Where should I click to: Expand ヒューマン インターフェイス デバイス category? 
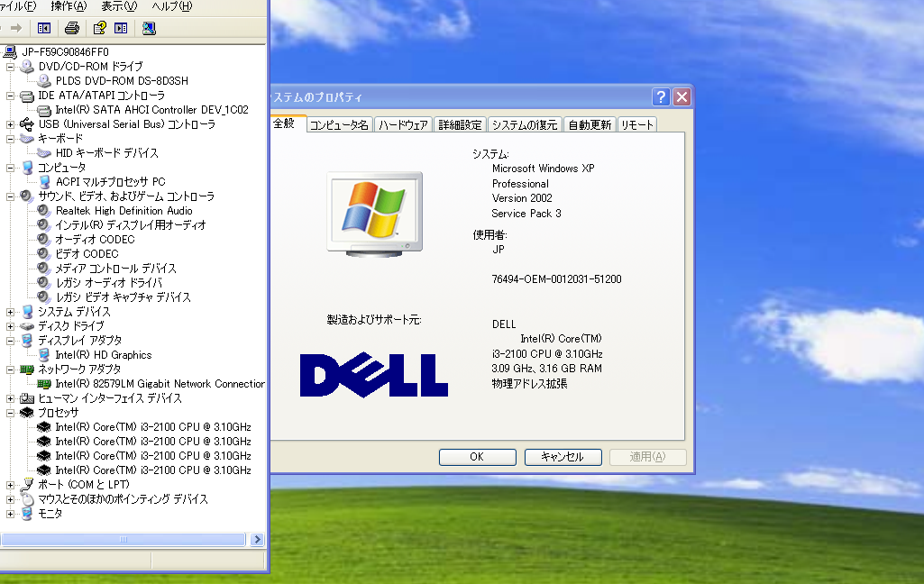pos(10,398)
